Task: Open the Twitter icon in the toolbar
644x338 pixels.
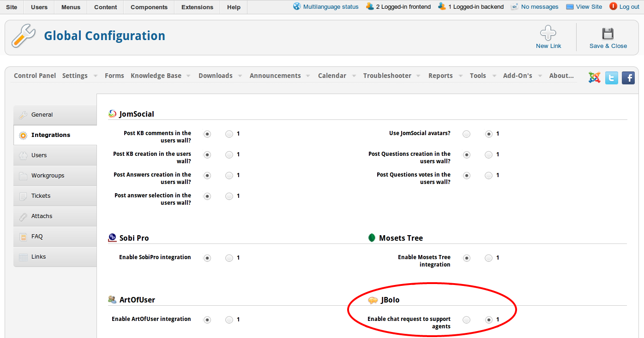Action: coord(611,77)
